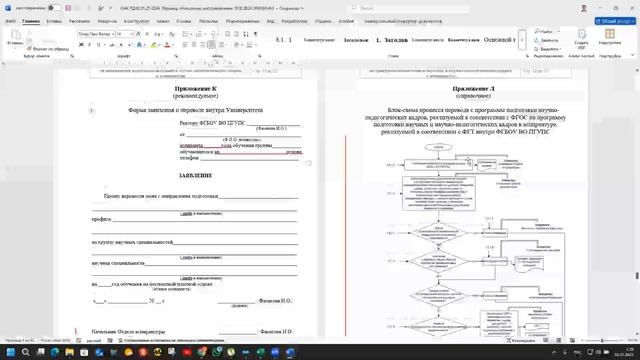Open the Change Case (Aa) dropdown

tap(158, 34)
